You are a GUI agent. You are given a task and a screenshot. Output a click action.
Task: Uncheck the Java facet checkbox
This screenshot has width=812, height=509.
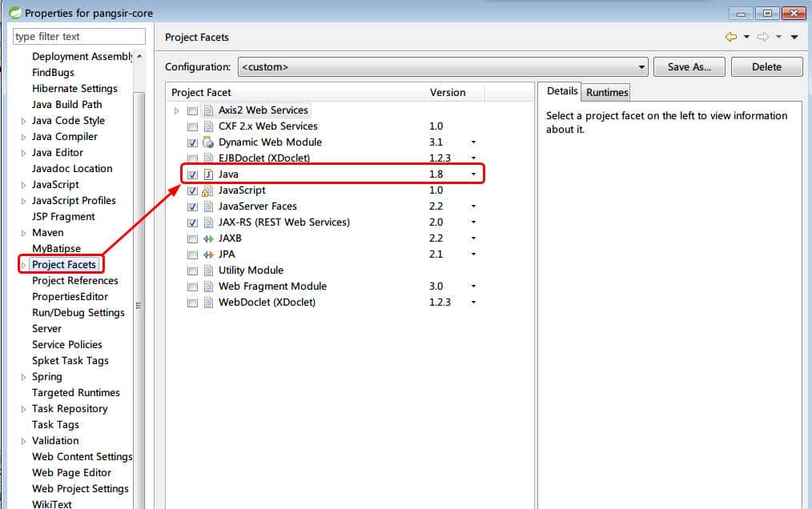coord(193,175)
